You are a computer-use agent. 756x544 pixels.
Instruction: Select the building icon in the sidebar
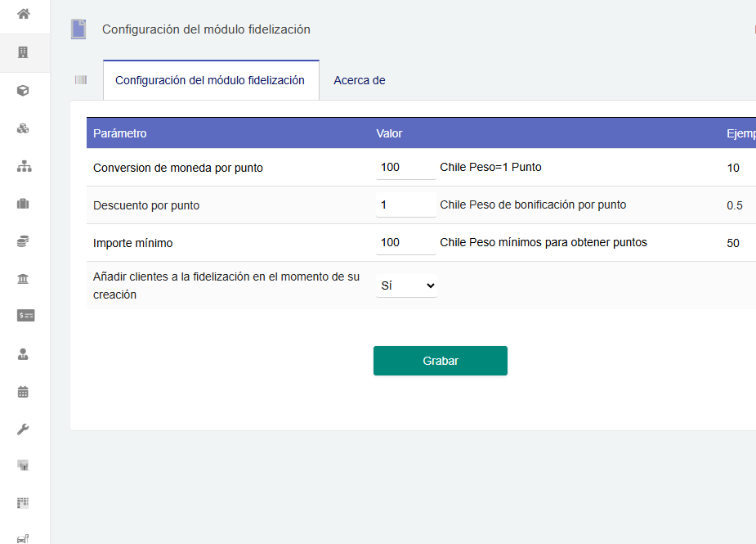pyautogui.click(x=24, y=52)
